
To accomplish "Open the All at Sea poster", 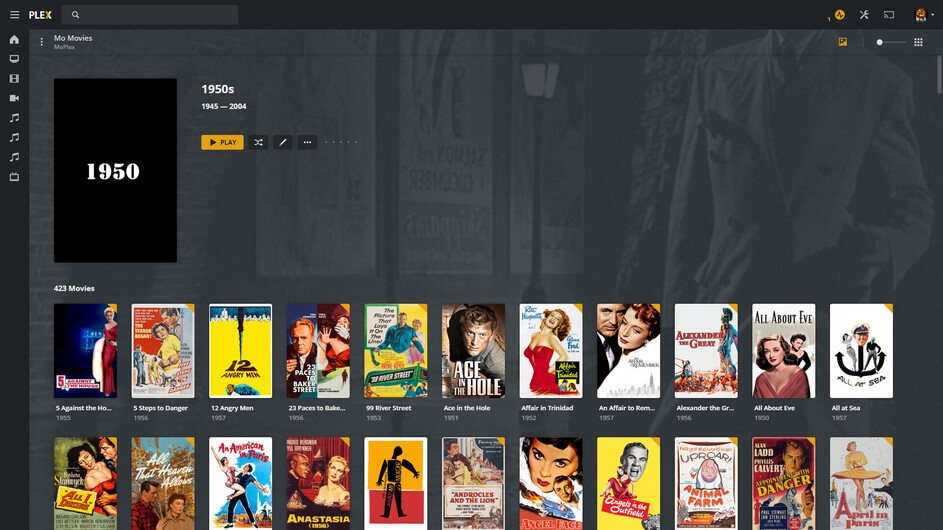I will (x=861, y=351).
